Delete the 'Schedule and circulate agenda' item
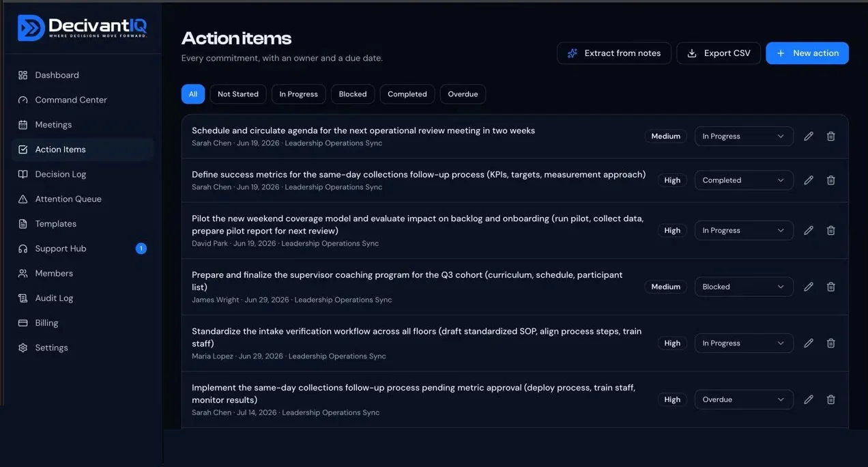This screenshot has height=467, width=868. [831, 136]
